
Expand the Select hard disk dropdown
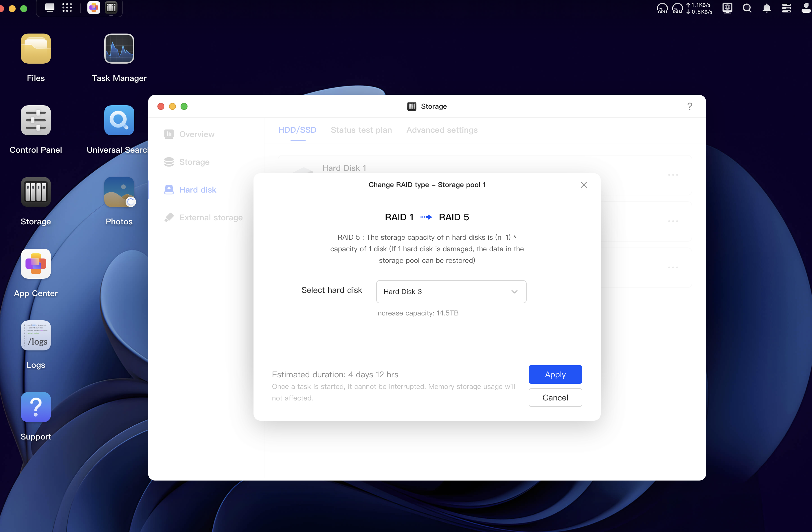451,292
